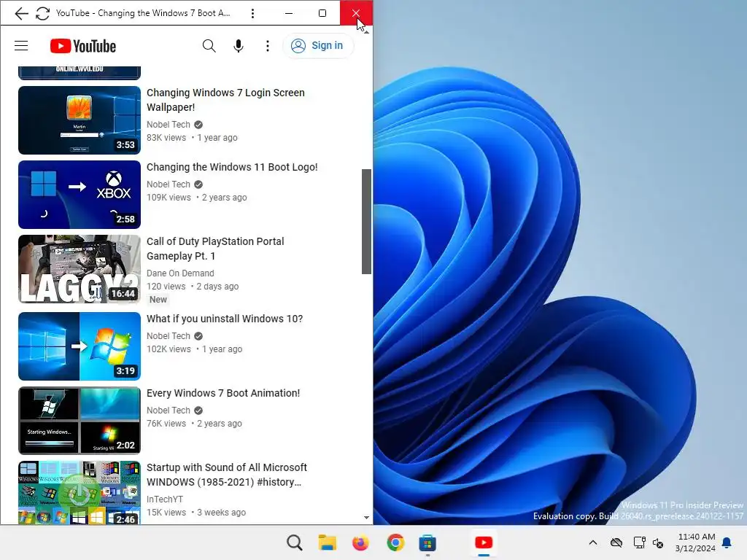Click the vertical scrollbar thumb
Image resolution: width=747 pixels, height=560 pixels.
(x=366, y=222)
